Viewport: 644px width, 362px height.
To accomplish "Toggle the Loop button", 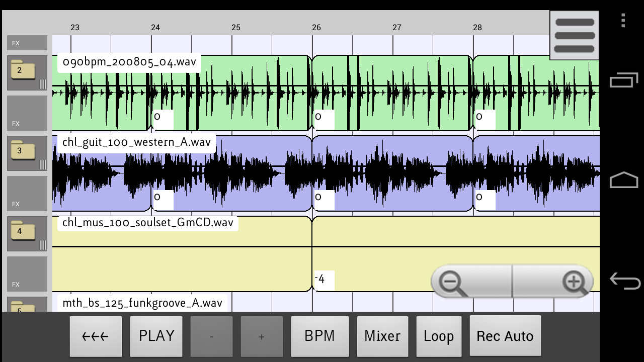I will (439, 336).
